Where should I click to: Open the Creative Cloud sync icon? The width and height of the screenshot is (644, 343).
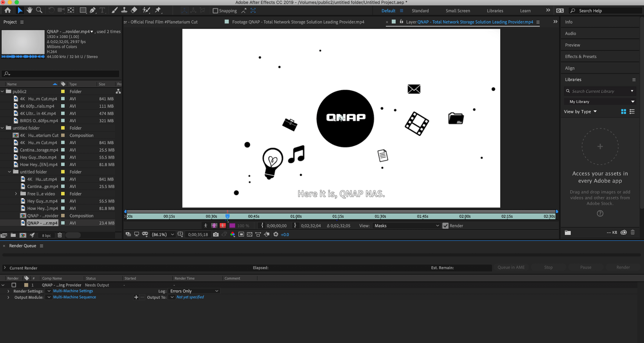pyautogui.click(x=624, y=233)
